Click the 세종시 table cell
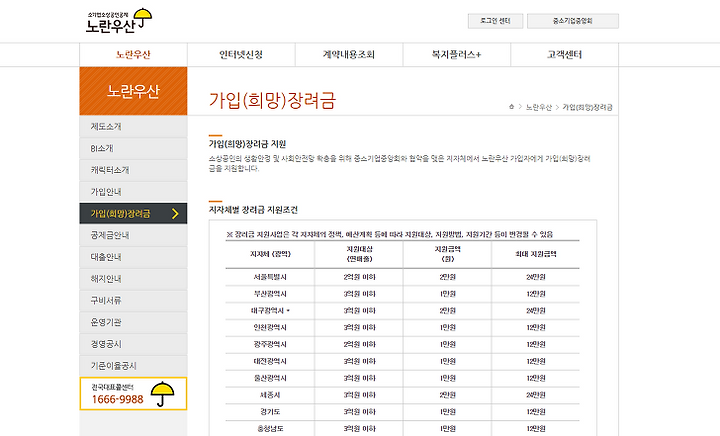Viewport: 720px width, 436px height. tap(270, 395)
